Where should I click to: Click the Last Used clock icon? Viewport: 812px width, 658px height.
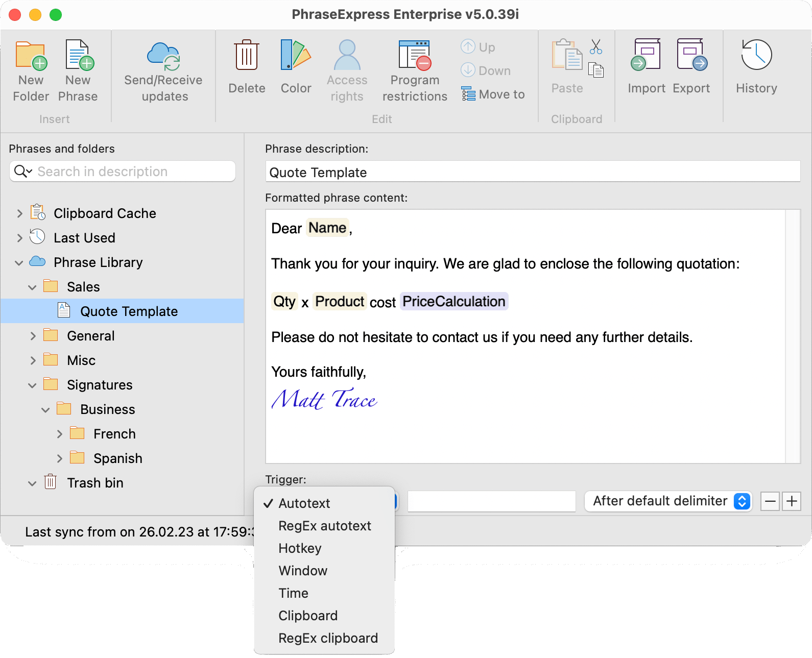[37, 237]
